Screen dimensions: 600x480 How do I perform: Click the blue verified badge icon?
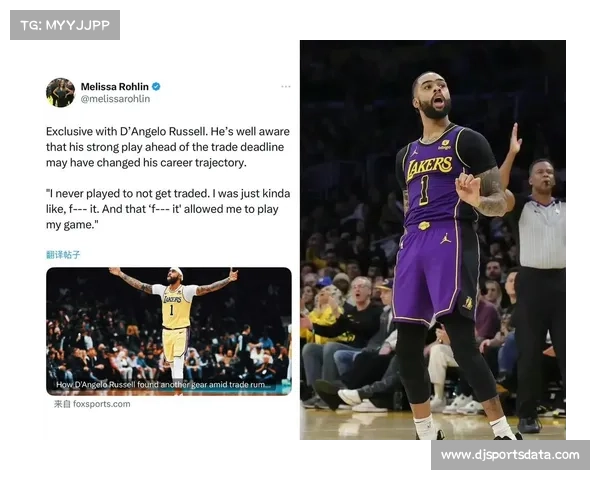[x=156, y=87]
